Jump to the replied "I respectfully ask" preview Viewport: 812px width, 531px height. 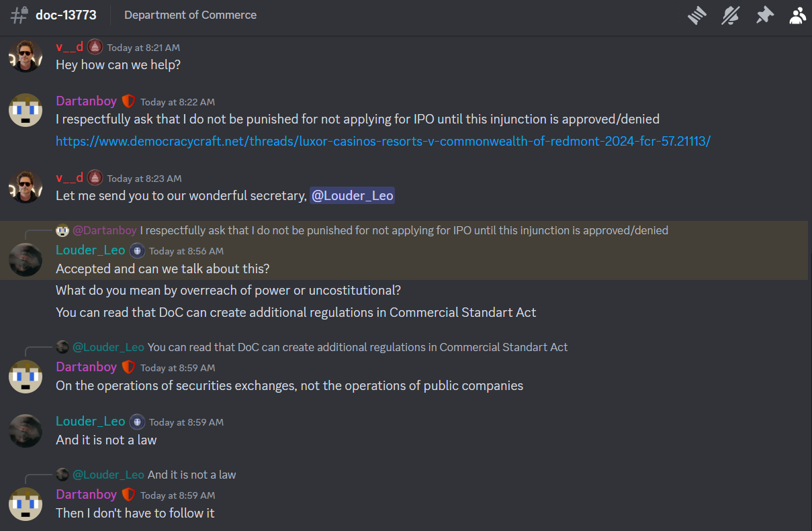click(x=406, y=230)
